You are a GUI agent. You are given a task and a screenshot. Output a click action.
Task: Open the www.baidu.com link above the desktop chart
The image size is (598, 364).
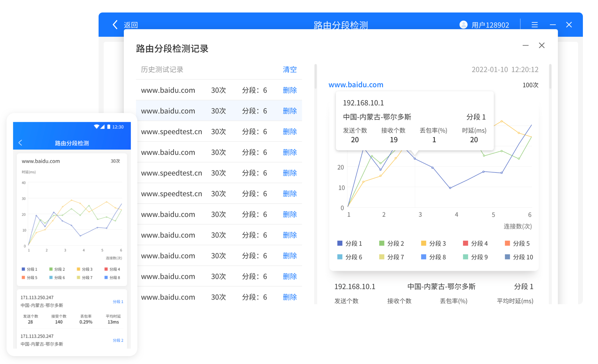[356, 85]
